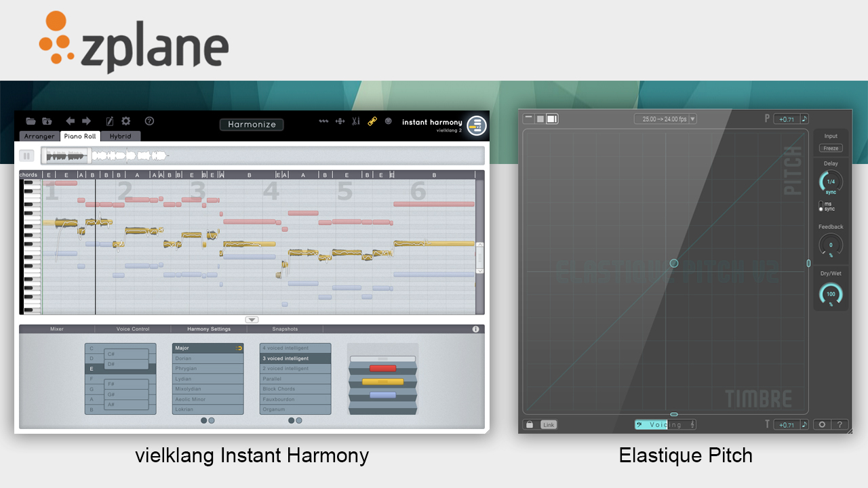Screen dimensions: 868x488
Task: Open Elastique Pitch help question icon
Action: (x=840, y=425)
